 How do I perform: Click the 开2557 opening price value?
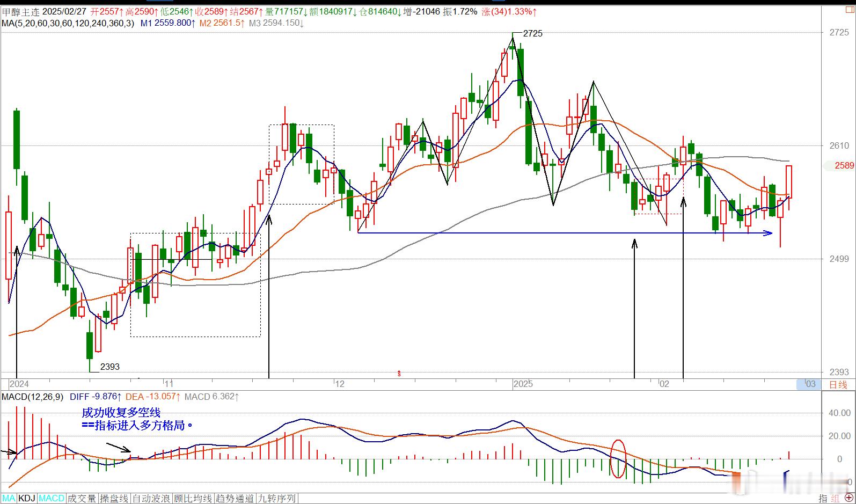[x=107, y=11]
